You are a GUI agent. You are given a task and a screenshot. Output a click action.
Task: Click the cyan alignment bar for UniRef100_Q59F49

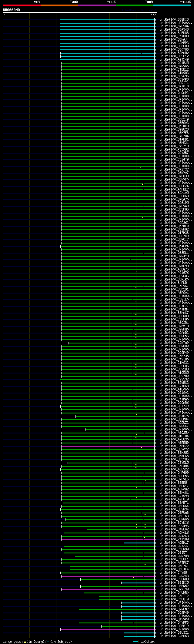click(139, 613)
